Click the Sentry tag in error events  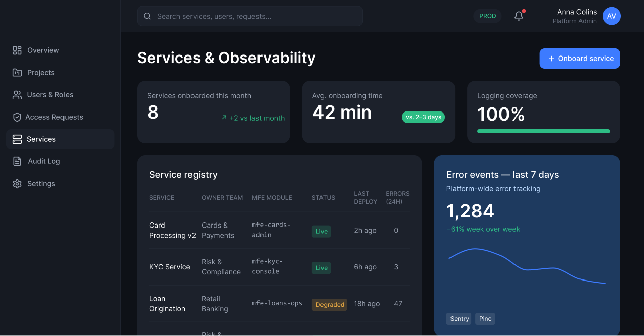[459, 319]
